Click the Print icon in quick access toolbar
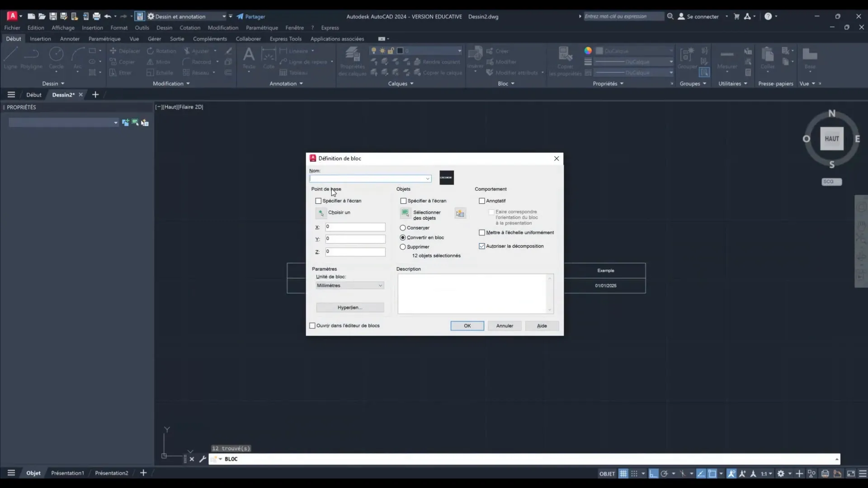 [x=96, y=16]
